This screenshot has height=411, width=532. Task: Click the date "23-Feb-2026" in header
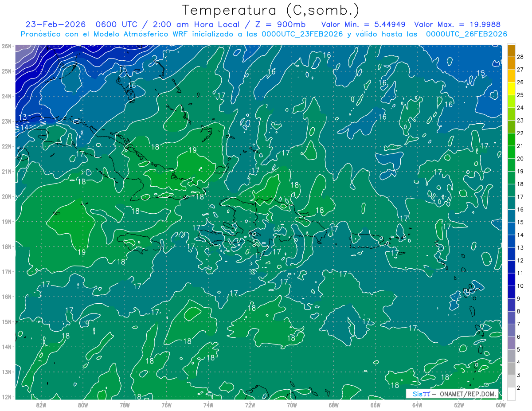pyautogui.click(x=55, y=24)
